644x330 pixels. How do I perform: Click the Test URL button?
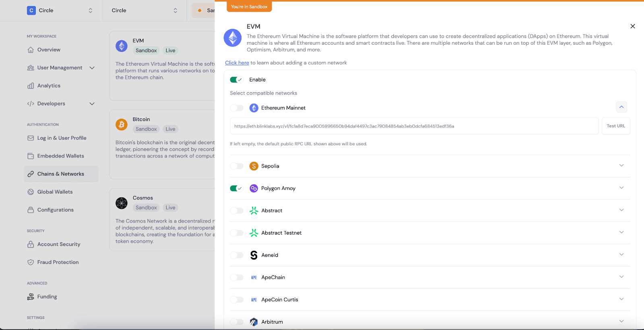[616, 126]
